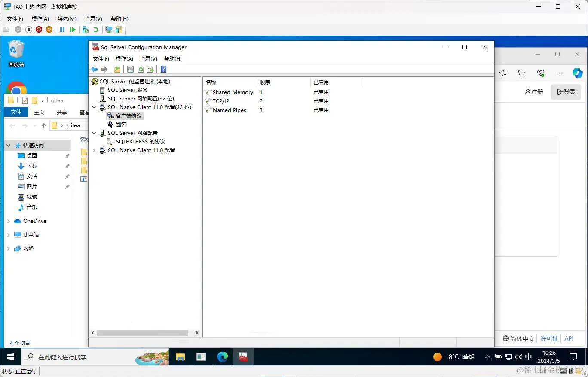Click the checkmark Properties icon in Explorer title bar
The height and width of the screenshot is (377, 588).
[x=24, y=100]
